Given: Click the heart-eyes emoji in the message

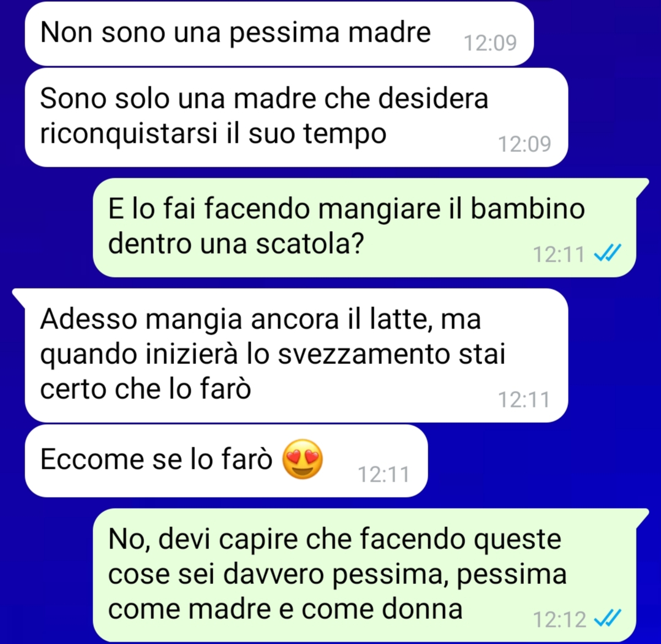Looking at the screenshot, I should coord(302,459).
